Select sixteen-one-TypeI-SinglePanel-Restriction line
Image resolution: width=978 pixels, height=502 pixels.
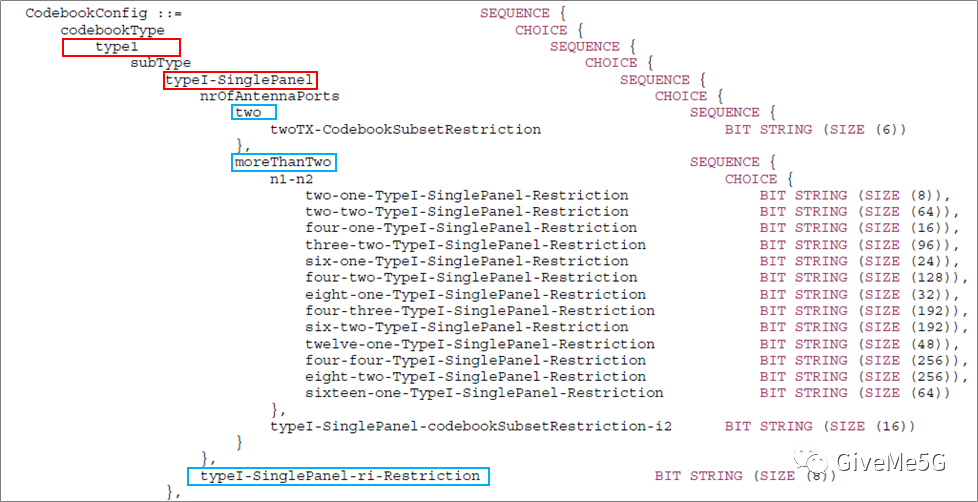484,393
